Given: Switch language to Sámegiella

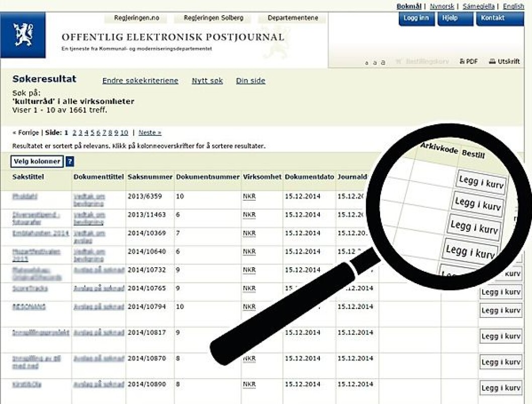Looking at the screenshot, I should [478, 7].
